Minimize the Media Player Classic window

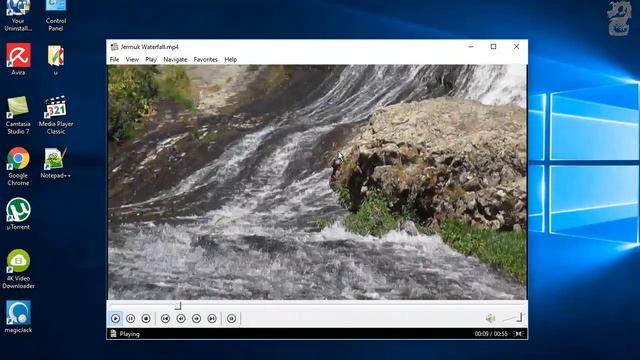[471, 47]
